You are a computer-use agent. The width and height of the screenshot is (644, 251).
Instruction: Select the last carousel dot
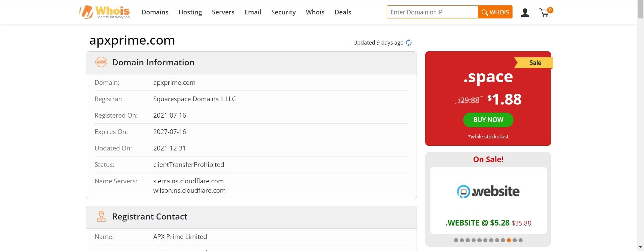click(521, 240)
